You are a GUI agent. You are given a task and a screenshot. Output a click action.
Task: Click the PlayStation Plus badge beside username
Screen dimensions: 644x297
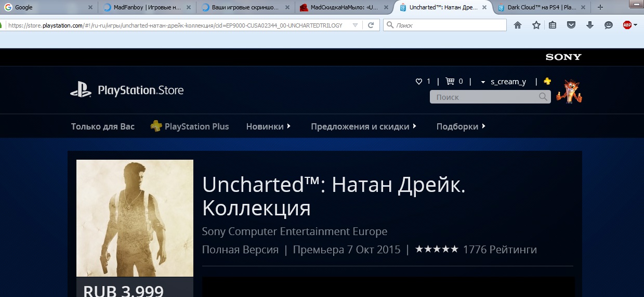tap(547, 82)
